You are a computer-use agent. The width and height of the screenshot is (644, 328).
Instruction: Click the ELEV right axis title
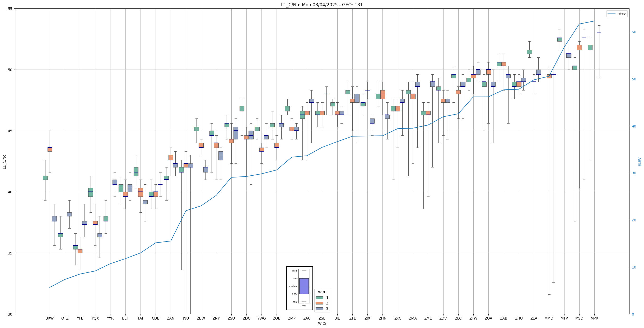pyautogui.click(x=640, y=162)
